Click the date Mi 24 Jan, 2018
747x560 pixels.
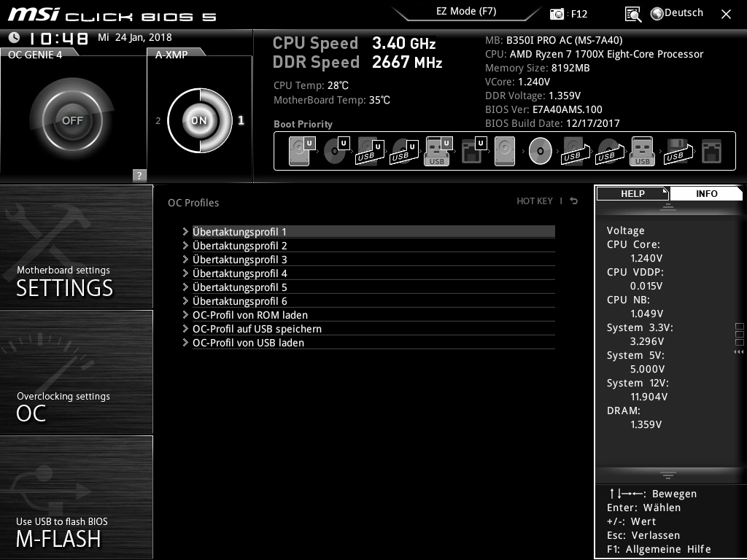pos(135,37)
